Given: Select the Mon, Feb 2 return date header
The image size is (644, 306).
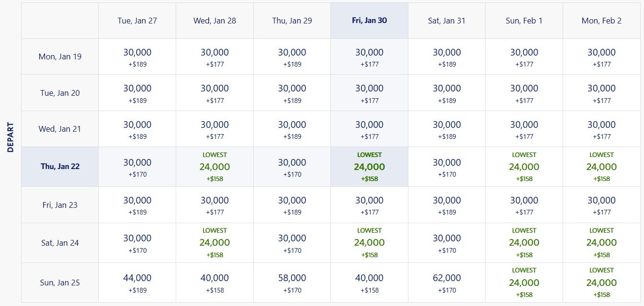Looking at the screenshot, I should coord(601,21).
